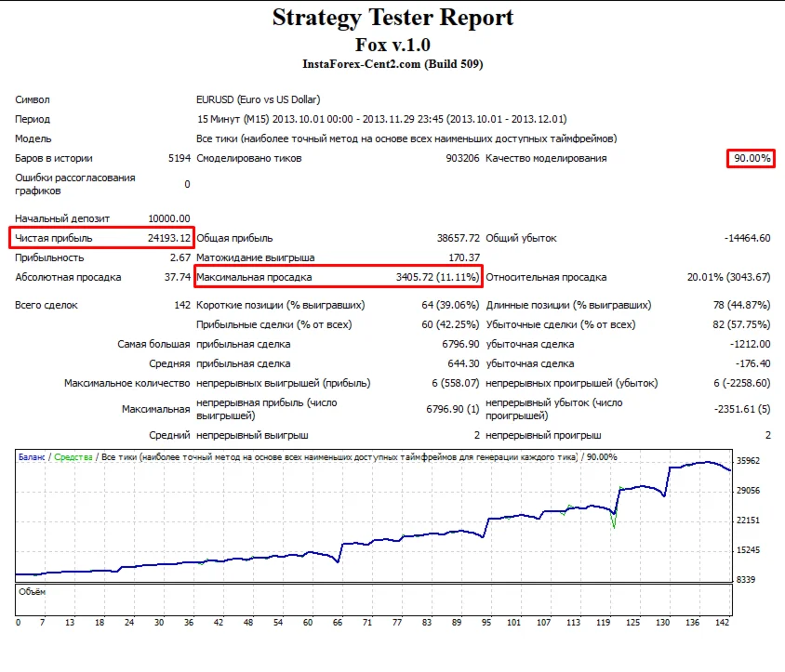Click the Начальный депозит 10000.00 value
Image resolution: width=785 pixels, height=672 pixels.
point(168,218)
